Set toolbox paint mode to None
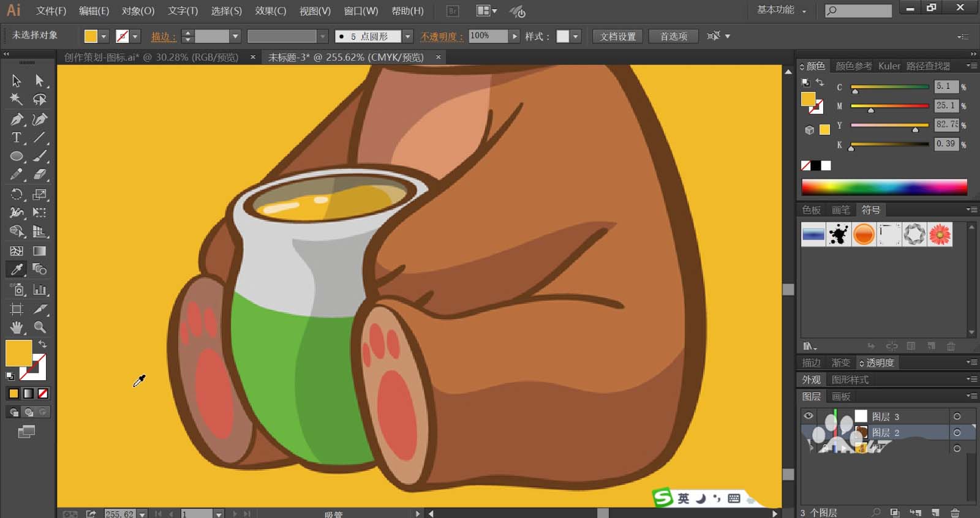Screen dimensions: 980x518 pos(43,393)
